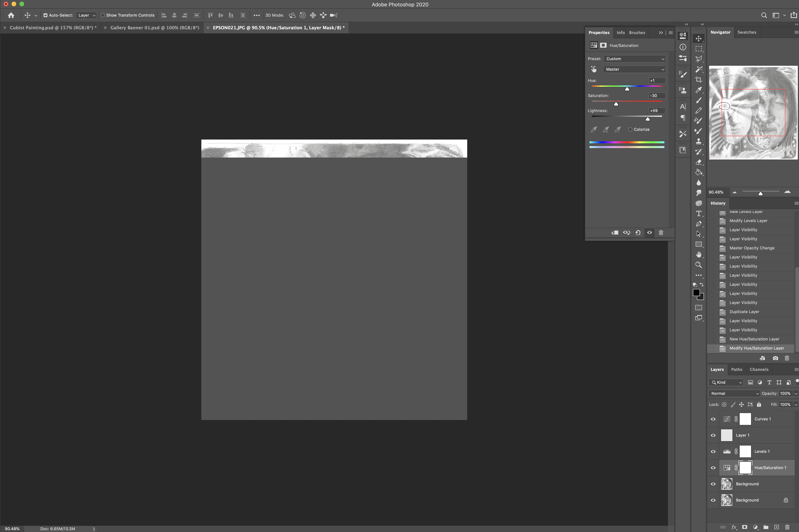This screenshot has width=799, height=532.
Task: Select the Eyedropper tool in toolbar
Action: [698, 90]
